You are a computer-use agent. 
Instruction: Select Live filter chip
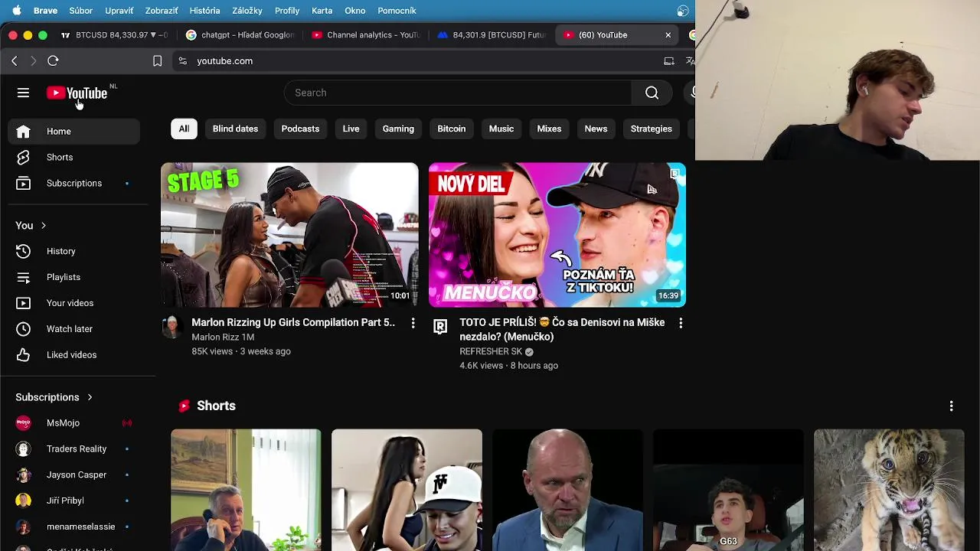tap(351, 129)
